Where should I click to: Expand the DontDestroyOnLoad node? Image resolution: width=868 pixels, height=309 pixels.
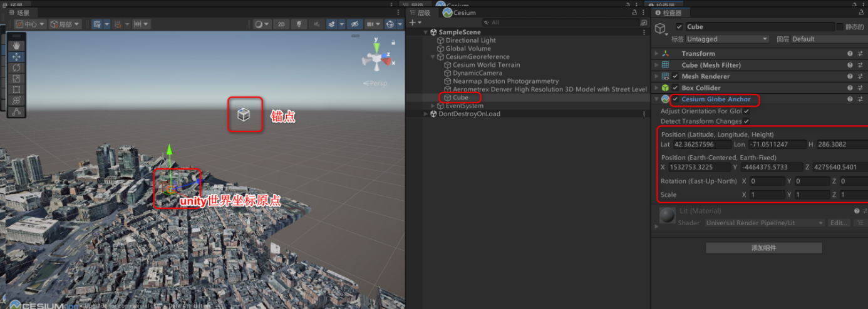pos(426,114)
